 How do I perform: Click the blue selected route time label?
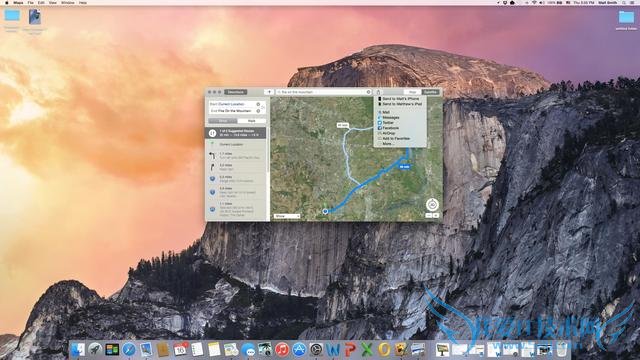coord(404,167)
